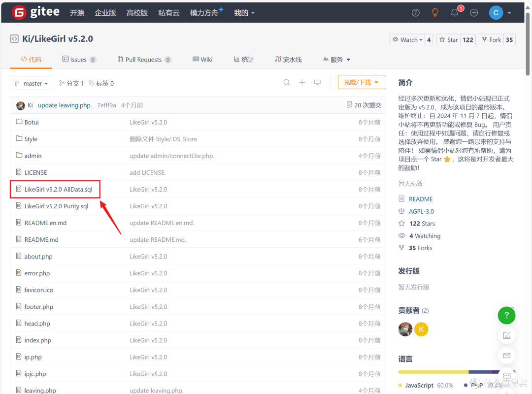Open favicon.ico file
Screen dimensions: 532x394
click(x=39, y=290)
